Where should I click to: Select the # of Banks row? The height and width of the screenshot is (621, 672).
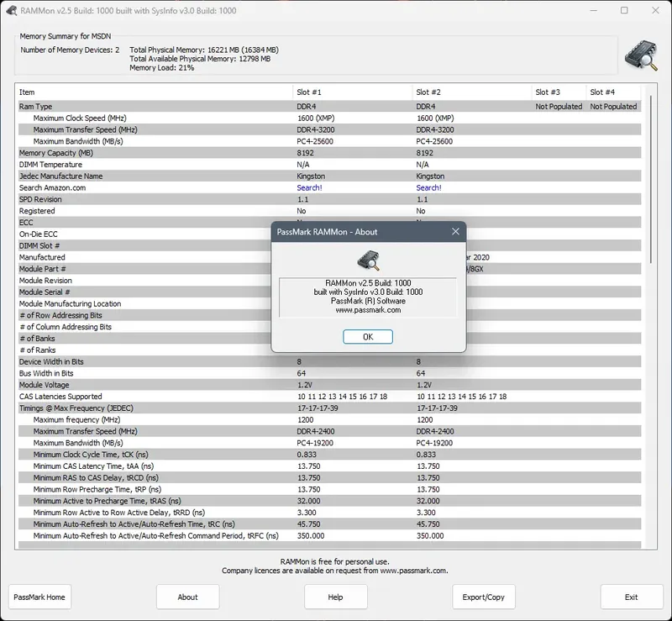[329, 339]
